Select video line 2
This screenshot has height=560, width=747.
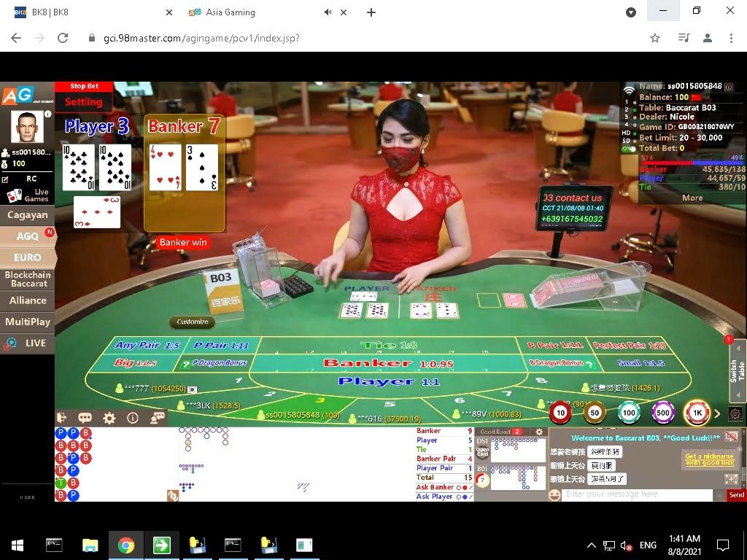tap(630, 109)
